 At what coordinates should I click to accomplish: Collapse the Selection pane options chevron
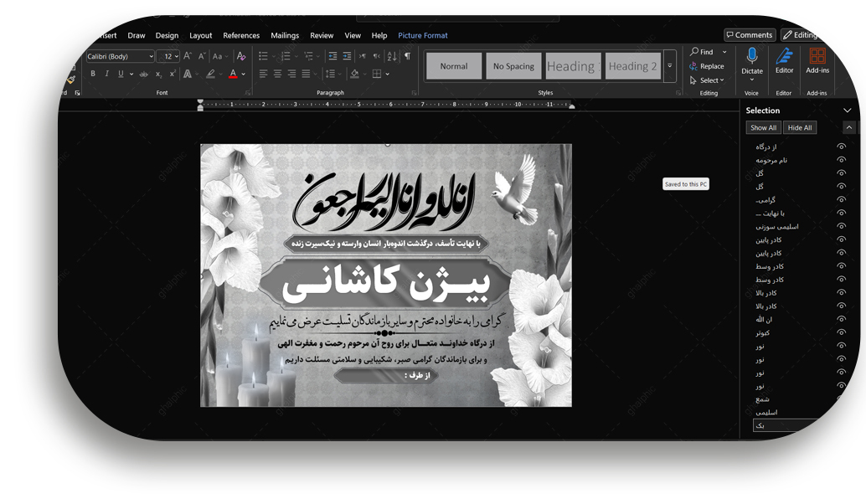coord(847,111)
